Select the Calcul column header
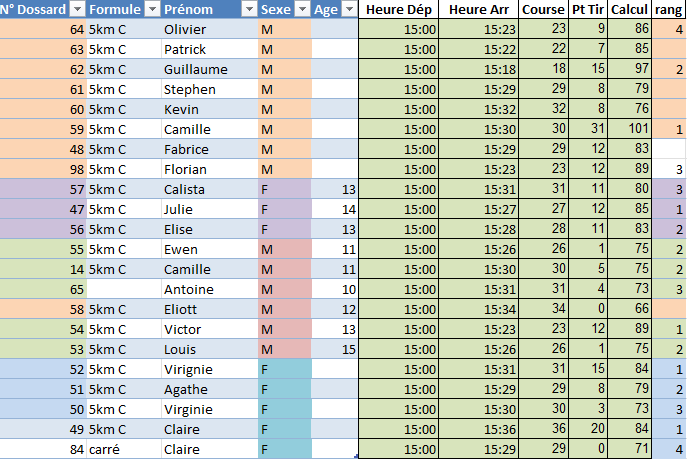The height and width of the screenshot is (459, 687). pos(630,10)
